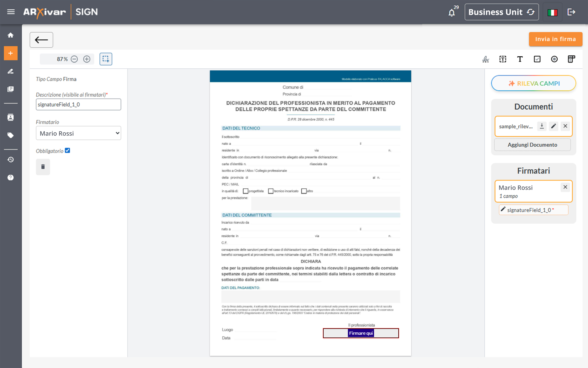Screen dimensions: 588x368
Task: Select the text box field tool
Action: (502, 59)
